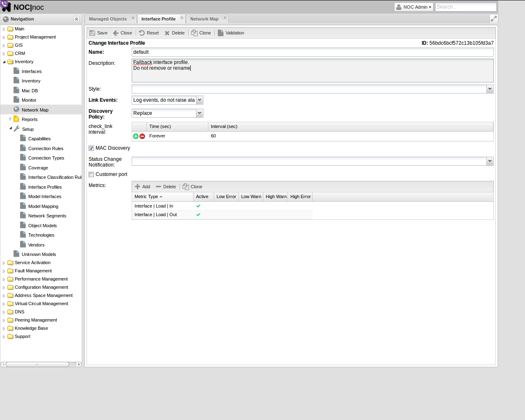
Task: Click the Interfaces document icon
Action: 16,71
